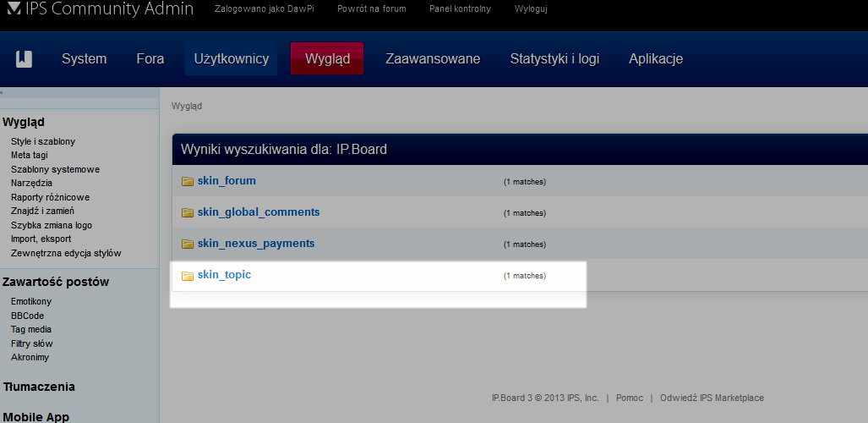This screenshot has height=423, width=868.
Task: Click "(1 matches)" text in skin_topic row
Action: click(x=525, y=276)
